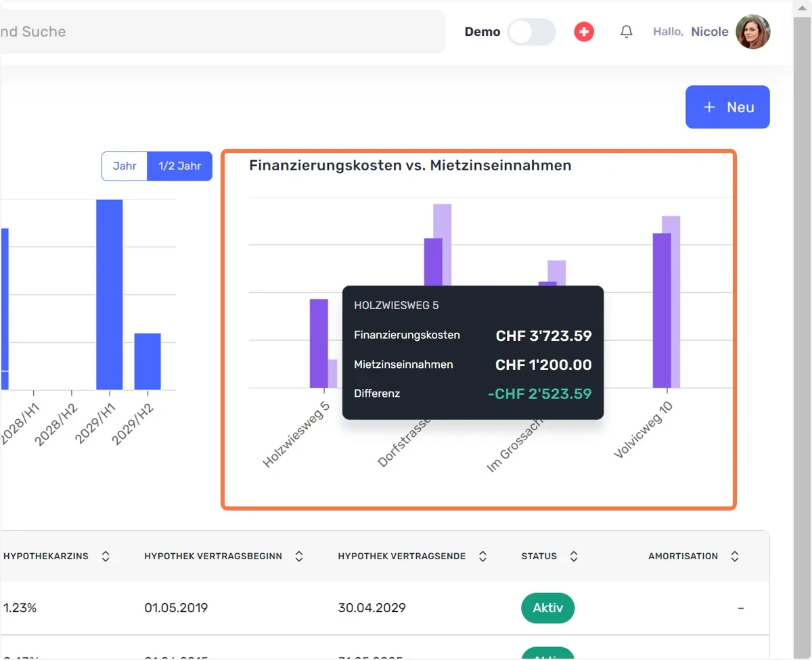Sort by Hypothek Vertragsbeginn column
The image size is (812, 660).
(299, 556)
